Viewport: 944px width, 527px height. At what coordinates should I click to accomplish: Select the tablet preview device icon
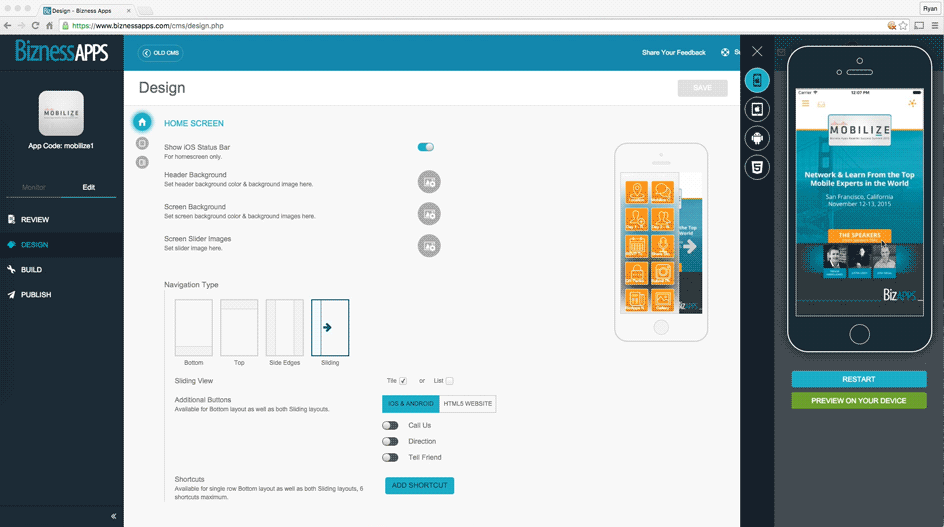tap(757, 109)
